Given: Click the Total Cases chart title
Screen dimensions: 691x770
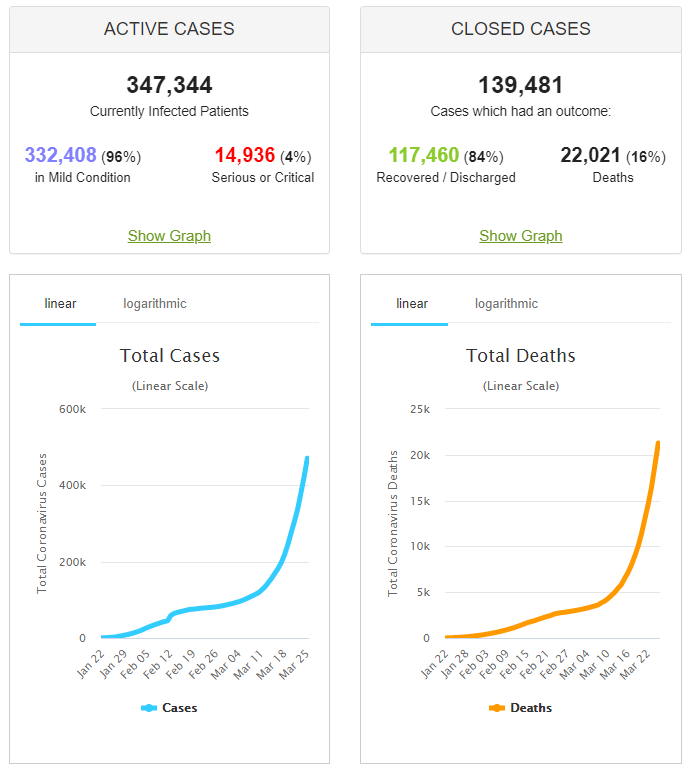Looking at the screenshot, I should (169, 356).
